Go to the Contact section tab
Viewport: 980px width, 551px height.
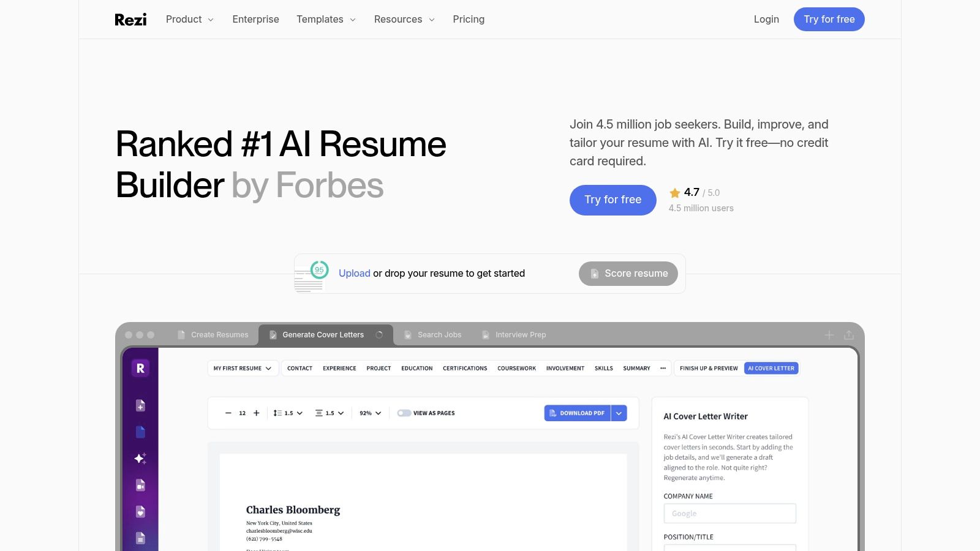[300, 369]
